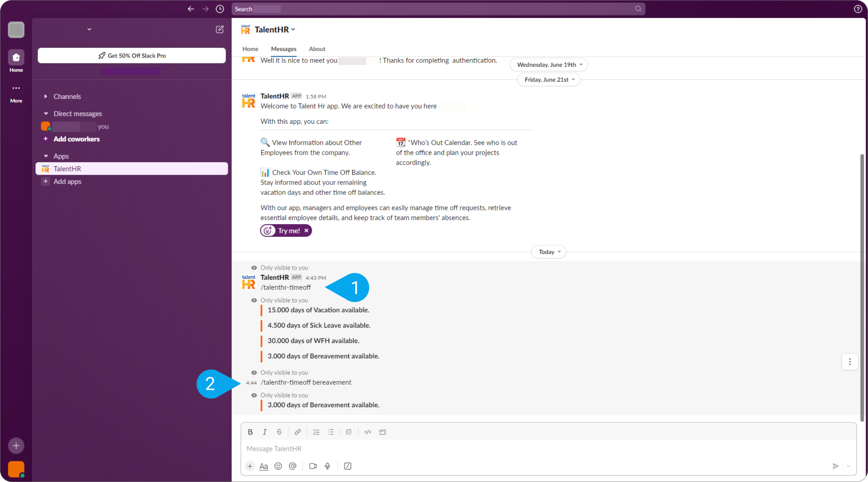Start a bulleted list
Screen dimensions: 868x482
point(331,432)
